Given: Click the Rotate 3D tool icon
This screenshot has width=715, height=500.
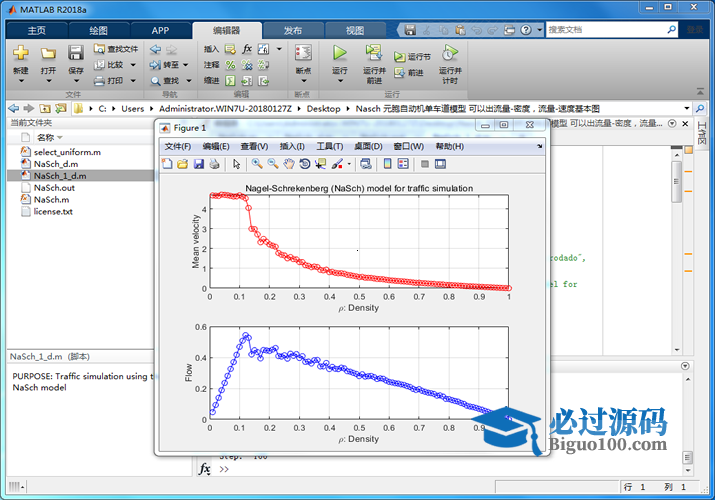Looking at the screenshot, I should pyautogui.click(x=305, y=164).
